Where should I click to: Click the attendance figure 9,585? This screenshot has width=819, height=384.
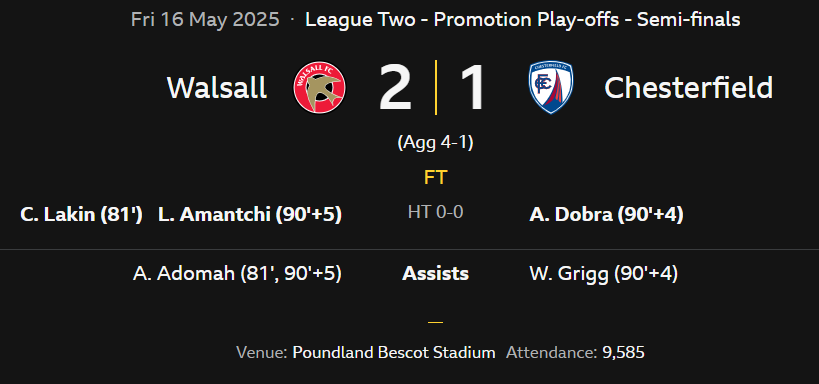[624, 353]
